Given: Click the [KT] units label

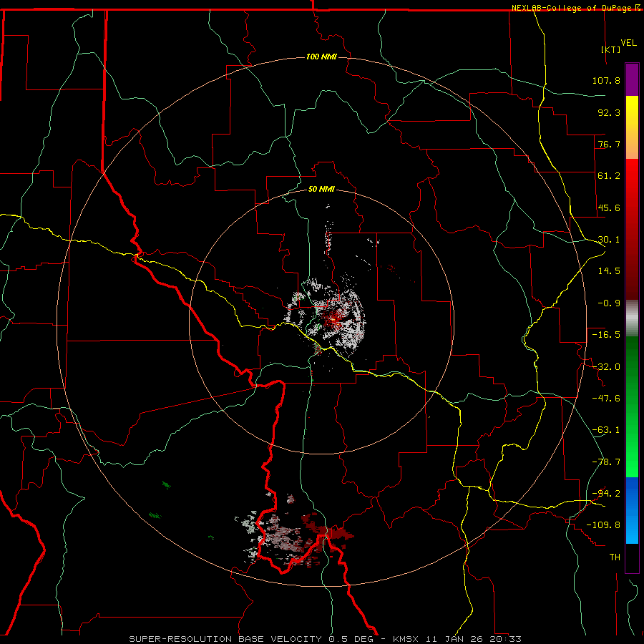Looking at the screenshot, I should coord(611,49).
